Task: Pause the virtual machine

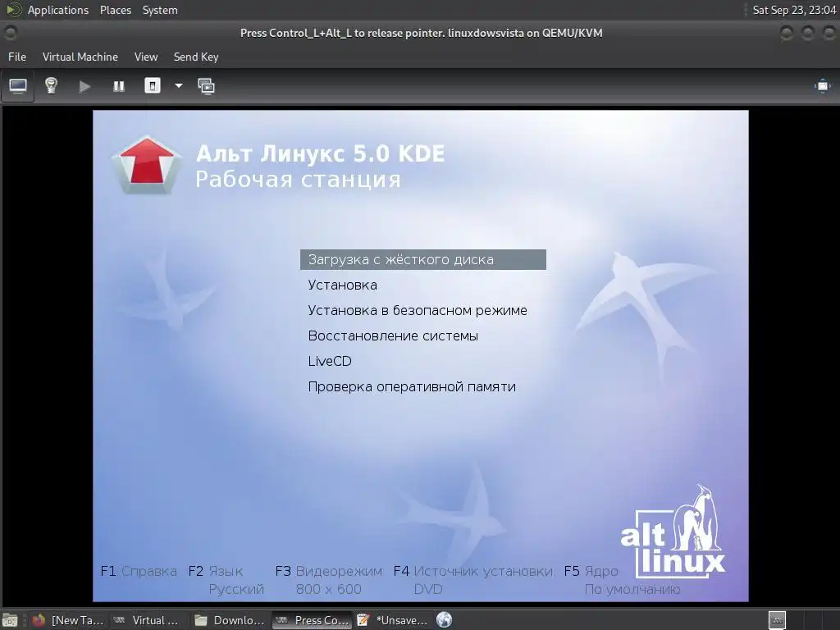Action: [x=118, y=86]
